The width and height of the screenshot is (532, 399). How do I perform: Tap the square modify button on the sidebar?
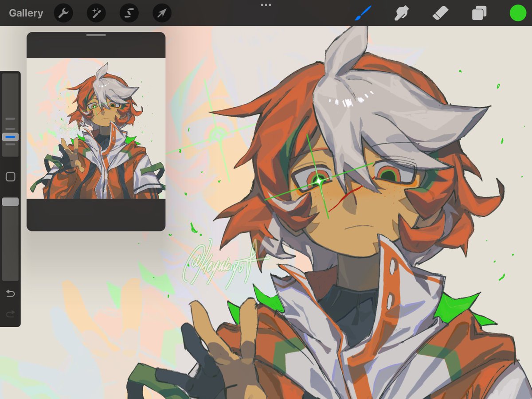click(10, 177)
